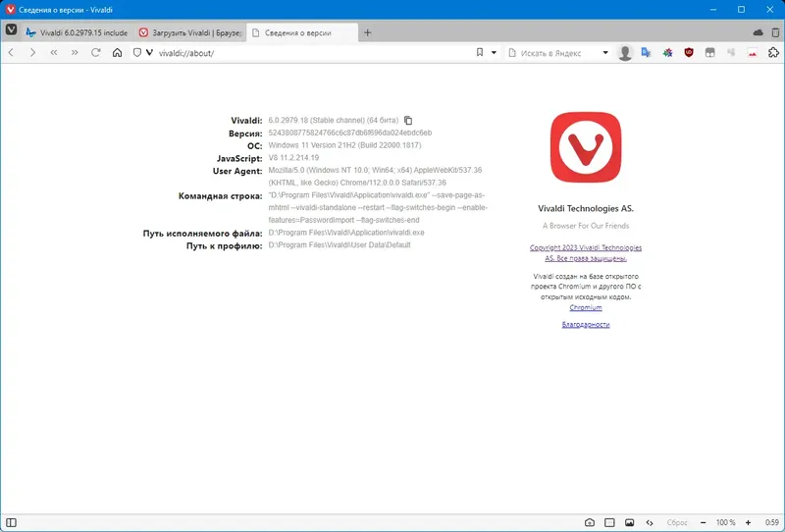Toggle the extensions puzzle piece menu
The image size is (785, 532).
(x=773, y=53)
